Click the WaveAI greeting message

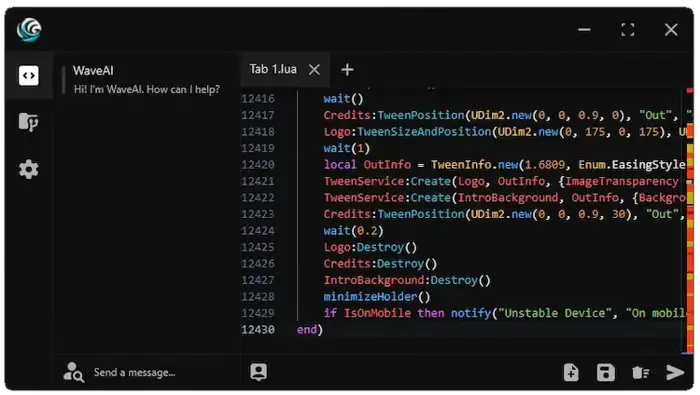(x=147, y=89)
